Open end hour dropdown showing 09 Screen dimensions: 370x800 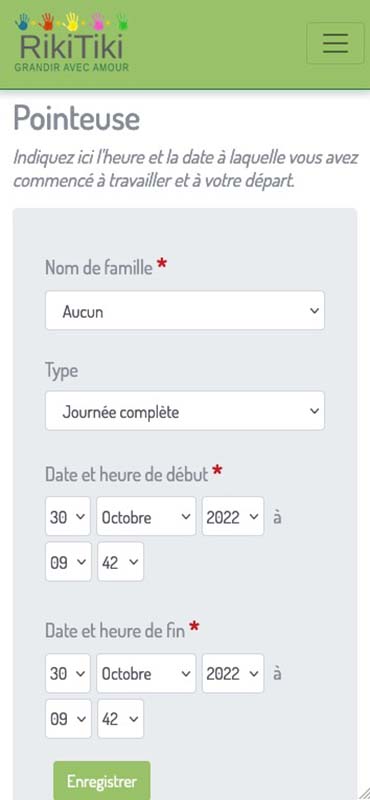pos(68,718)
